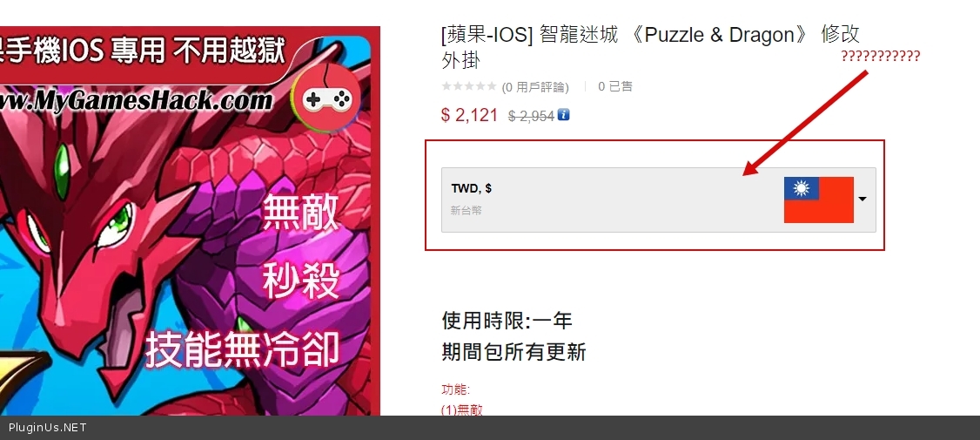This screenshot has height=440, width=980.
Task: Open the dragon product image
Action: point(185,221)
